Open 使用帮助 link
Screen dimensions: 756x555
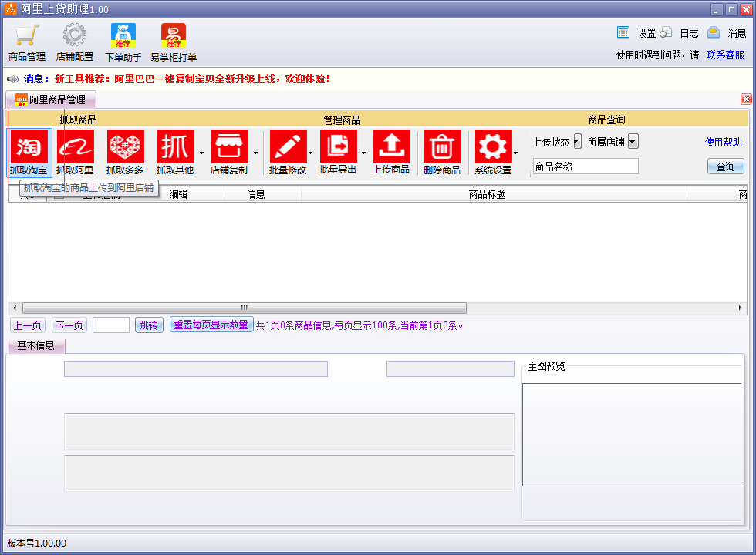[x=724, y=142]
